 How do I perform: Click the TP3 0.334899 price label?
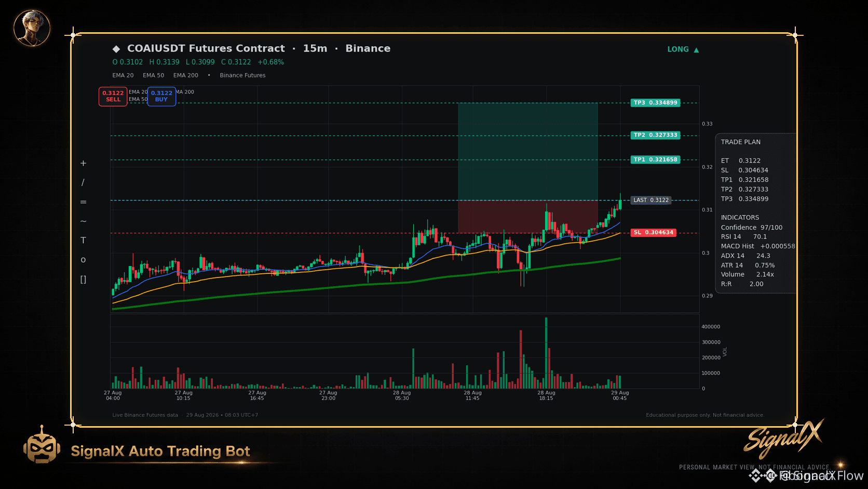pos(655,103)
